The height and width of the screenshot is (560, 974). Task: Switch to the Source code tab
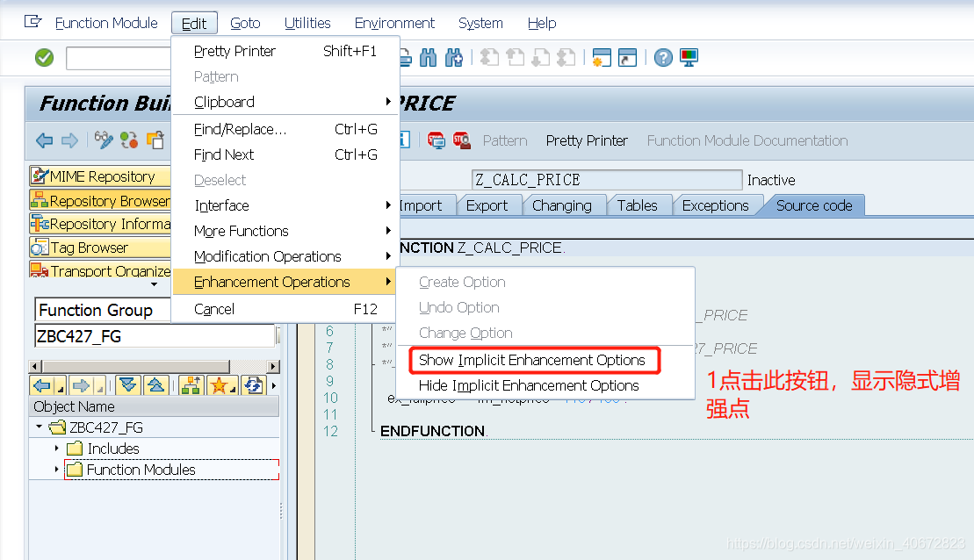coord(814,205)
